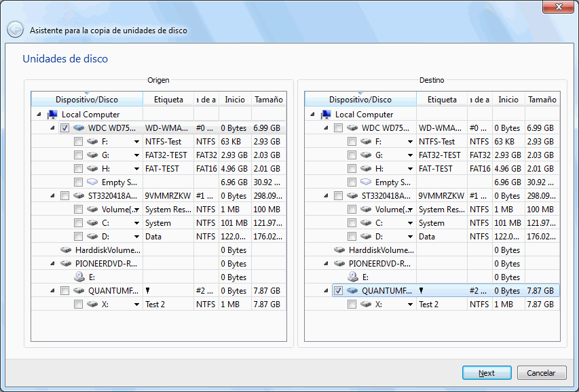This screenshot has height=392, width=579.
Task: Sort Destino by Dispositivo/Disco column
Action: (360, 99)
